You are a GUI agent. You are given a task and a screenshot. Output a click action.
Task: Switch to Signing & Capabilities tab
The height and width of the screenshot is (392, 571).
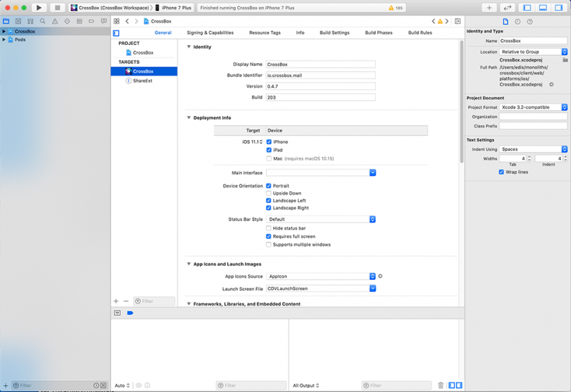210,33
